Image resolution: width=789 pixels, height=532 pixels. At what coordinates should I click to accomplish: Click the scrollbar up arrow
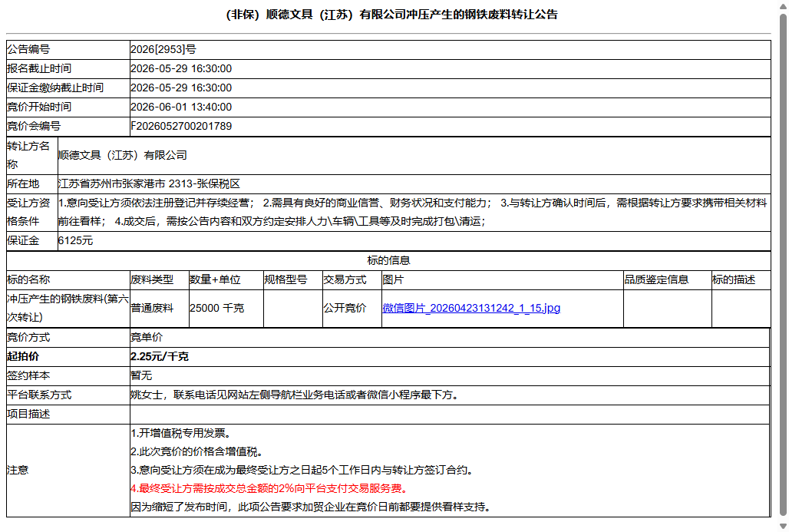783,5
